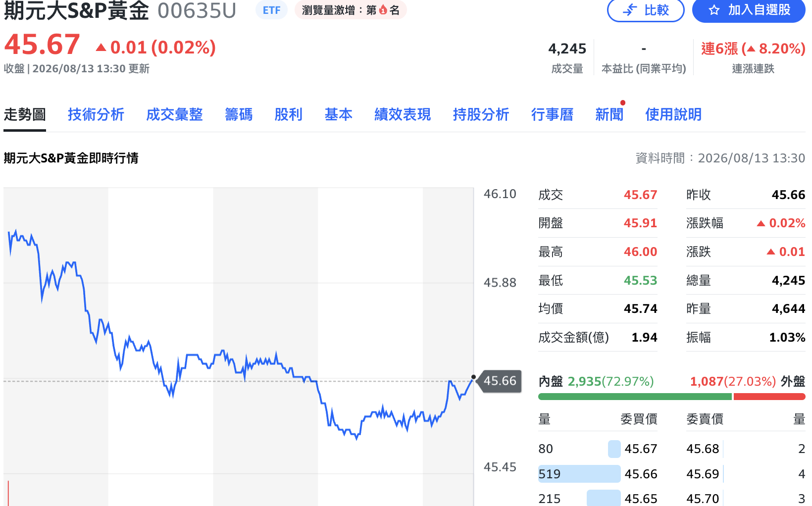Viewport: 812px width, 506px height.
Task: Click the 昨收 value 45.66
Action: (x=788, y=195)
